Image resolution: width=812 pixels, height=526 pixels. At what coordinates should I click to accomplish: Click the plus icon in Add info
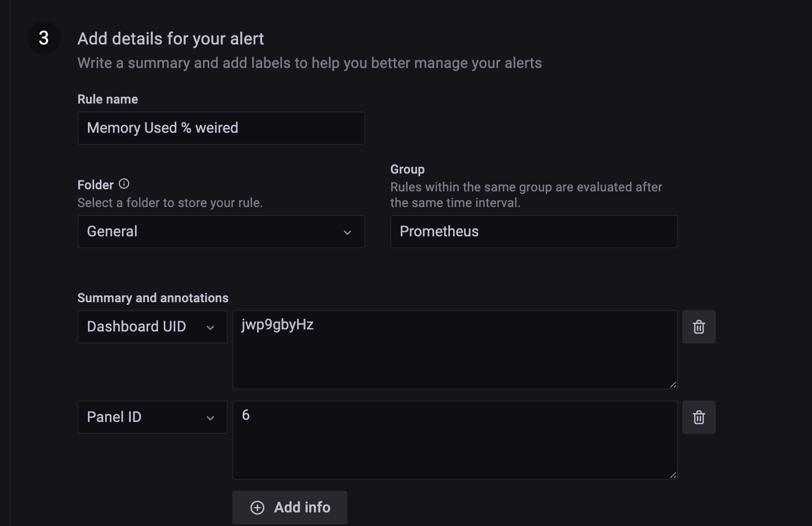pos(257,508)
